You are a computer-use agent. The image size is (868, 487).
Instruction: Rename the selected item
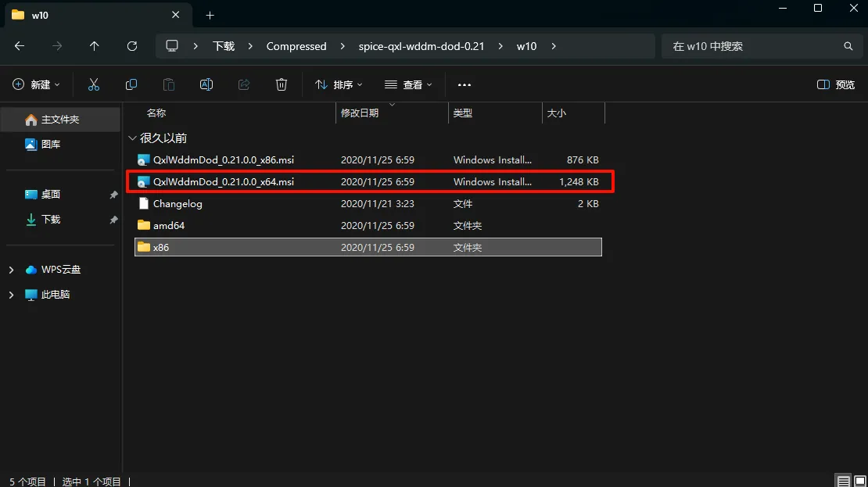pos(206,84)
